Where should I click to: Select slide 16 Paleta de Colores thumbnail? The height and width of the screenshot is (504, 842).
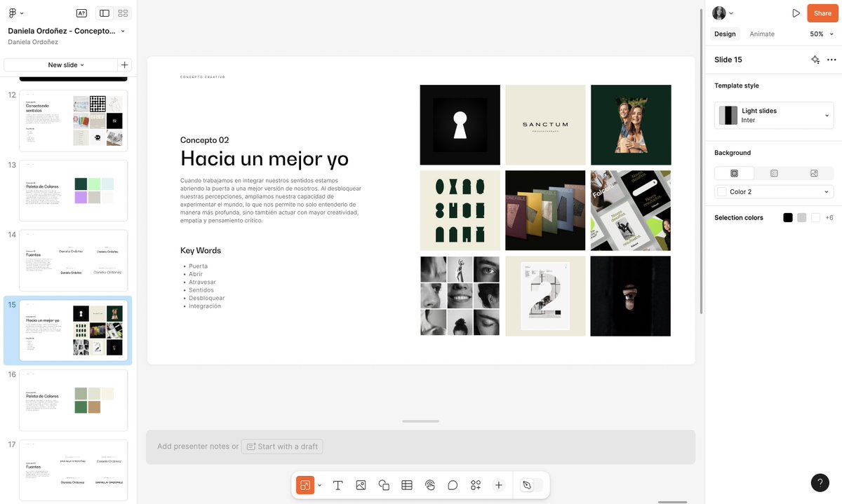coord(74,400)
